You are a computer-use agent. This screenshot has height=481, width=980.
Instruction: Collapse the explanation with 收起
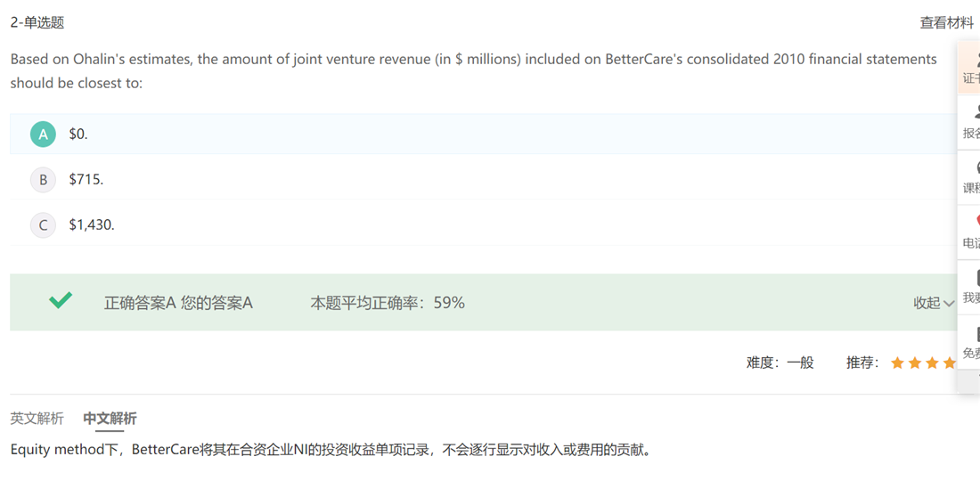click(933, 303)
